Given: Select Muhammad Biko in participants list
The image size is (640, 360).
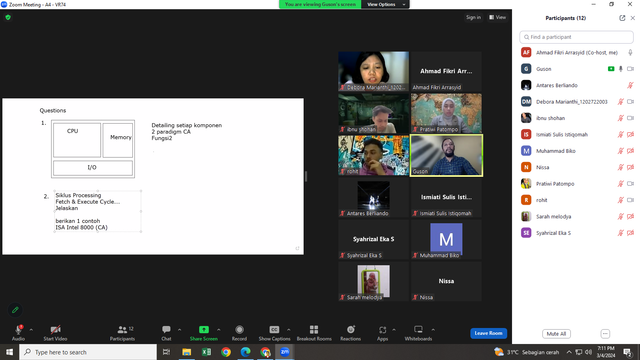Looking at the screenshot, I should pyautogui.click(x=576, y=151).
